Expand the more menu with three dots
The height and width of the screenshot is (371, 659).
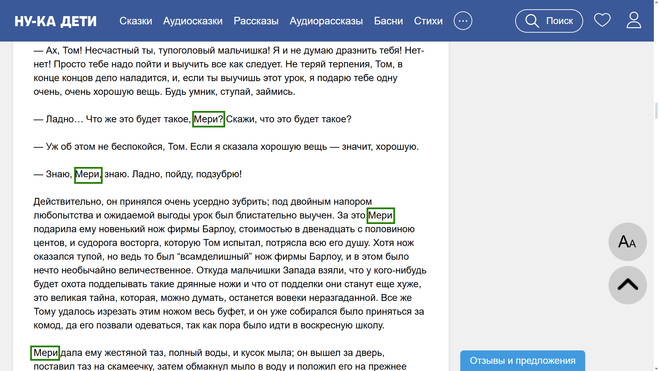(463, 21)
